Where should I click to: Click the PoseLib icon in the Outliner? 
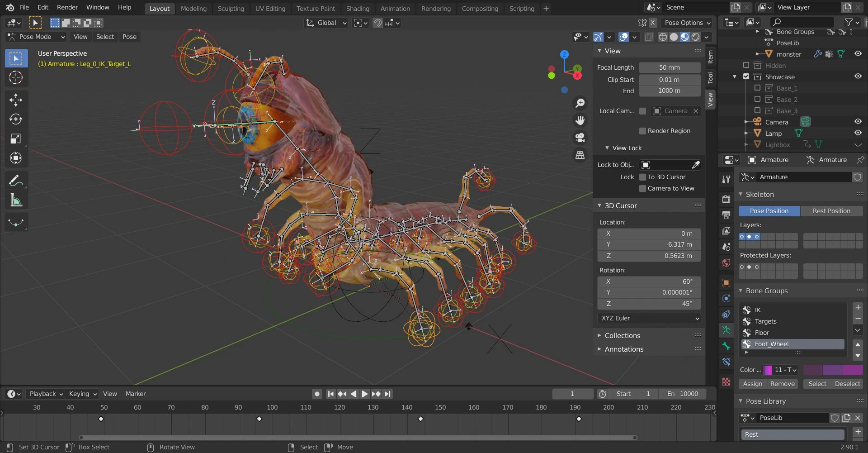[x=769, y=43]
